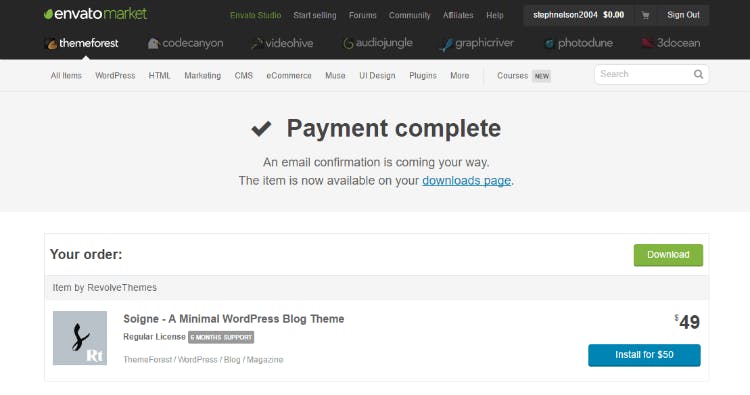
Task: Go to the Envato Market logo
Action: click(95, 14)
